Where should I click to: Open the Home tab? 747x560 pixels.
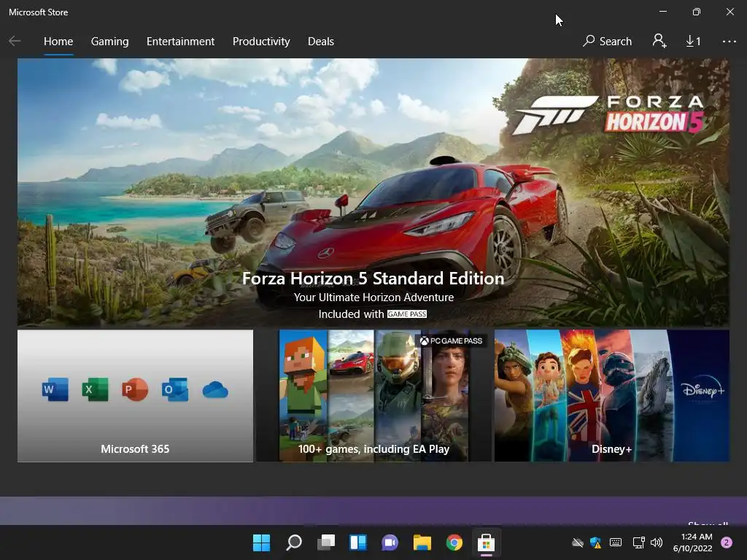(58, 42)
